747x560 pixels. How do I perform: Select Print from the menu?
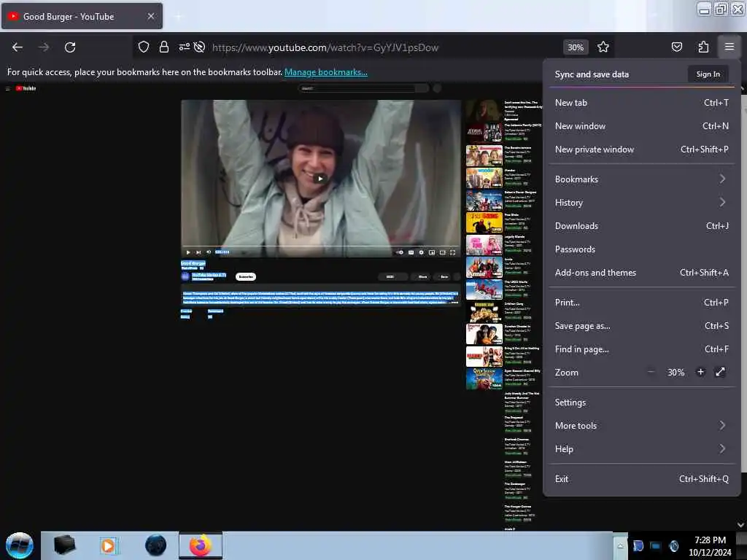[x=642, y=303]
